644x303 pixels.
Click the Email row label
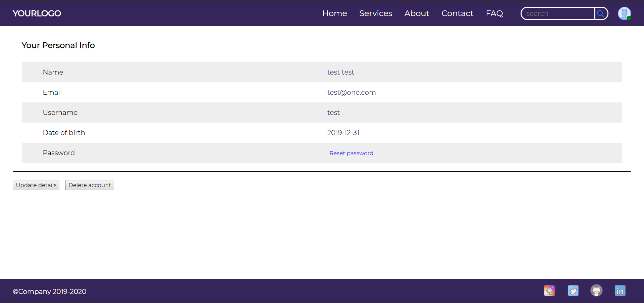point(52,92)
